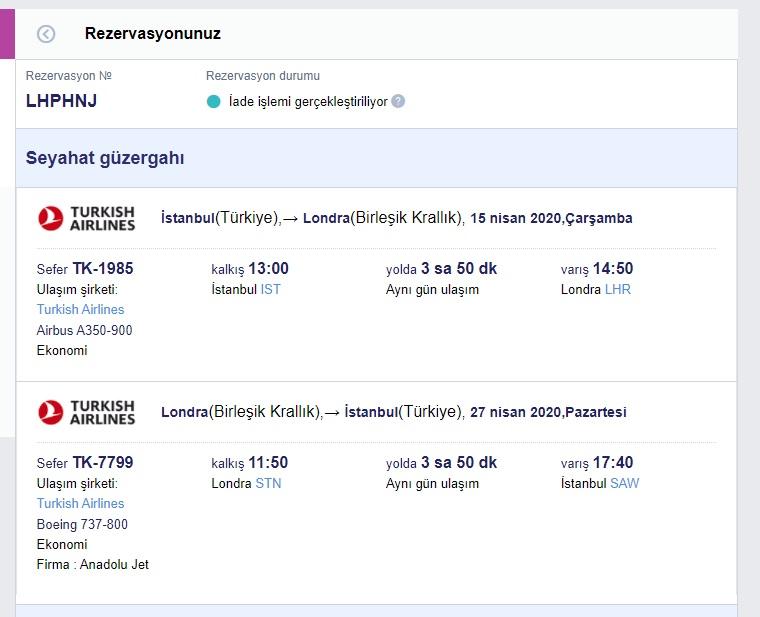Viewport: 760px width, 617px height.
Task: Click the SAW airport code link
Action: point(625,483)
